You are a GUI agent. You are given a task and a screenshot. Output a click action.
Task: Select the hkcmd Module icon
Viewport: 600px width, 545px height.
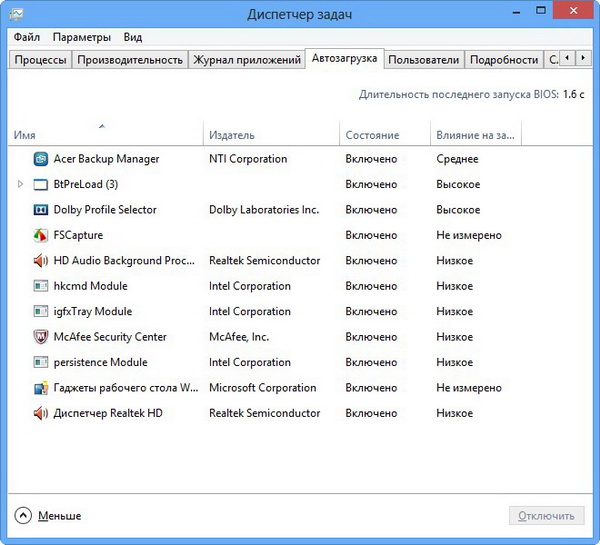pyautogui.click(x=41, y=286)
